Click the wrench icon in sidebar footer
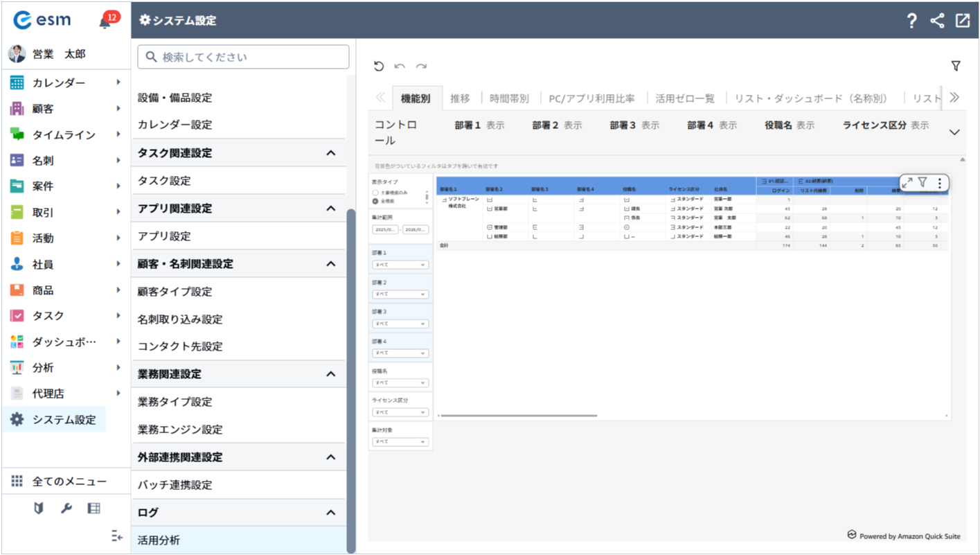The height and width of the screenshot is (555, 980). click(x=66, y=509)
